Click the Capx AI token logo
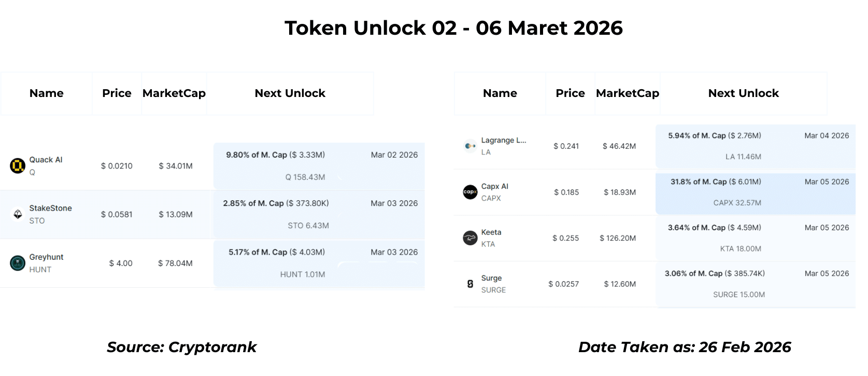 click(470, 192)
